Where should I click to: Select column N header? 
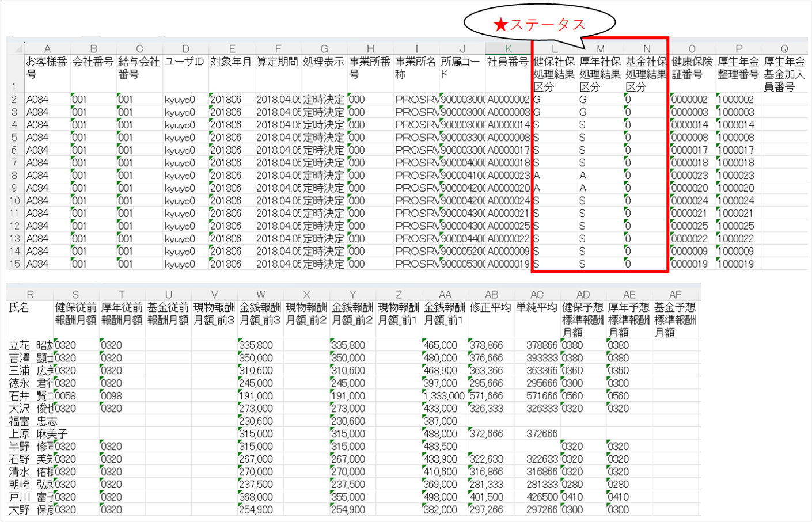647,49
